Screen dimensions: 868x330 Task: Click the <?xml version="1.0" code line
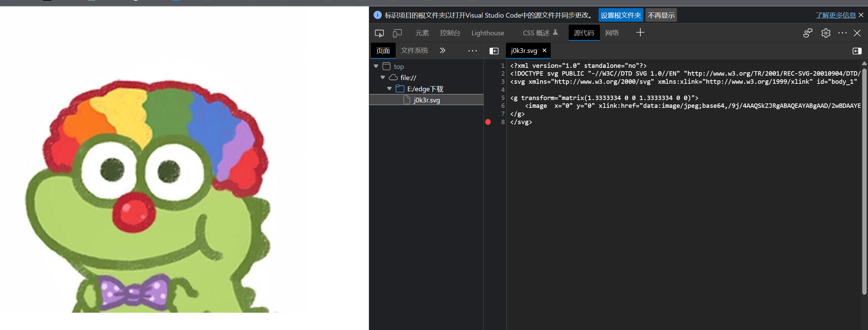point(578,65)
